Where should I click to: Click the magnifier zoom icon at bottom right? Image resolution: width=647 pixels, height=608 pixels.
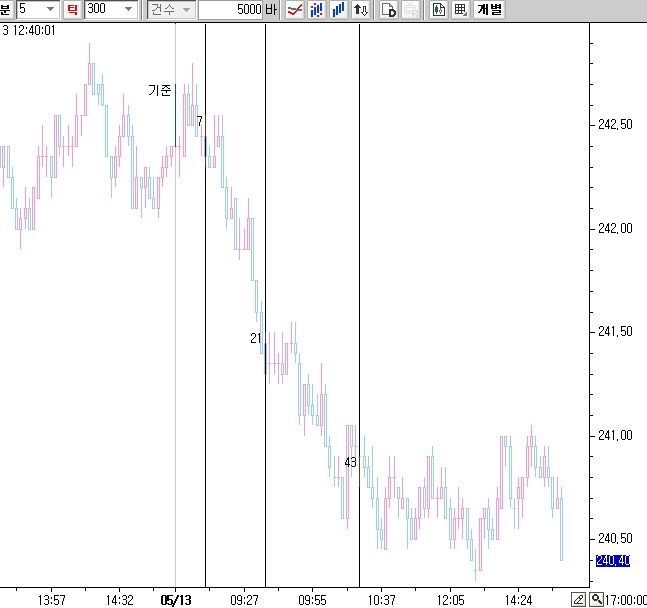click(x=597, y=599)
